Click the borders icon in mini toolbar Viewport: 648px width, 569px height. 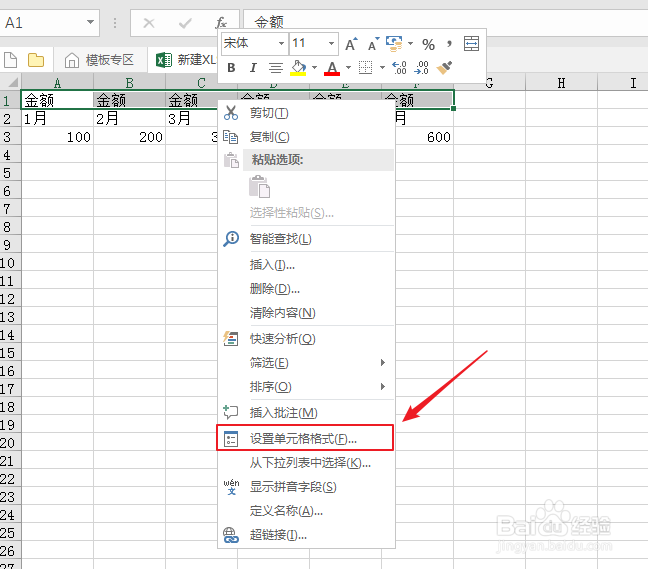point(365,67)
